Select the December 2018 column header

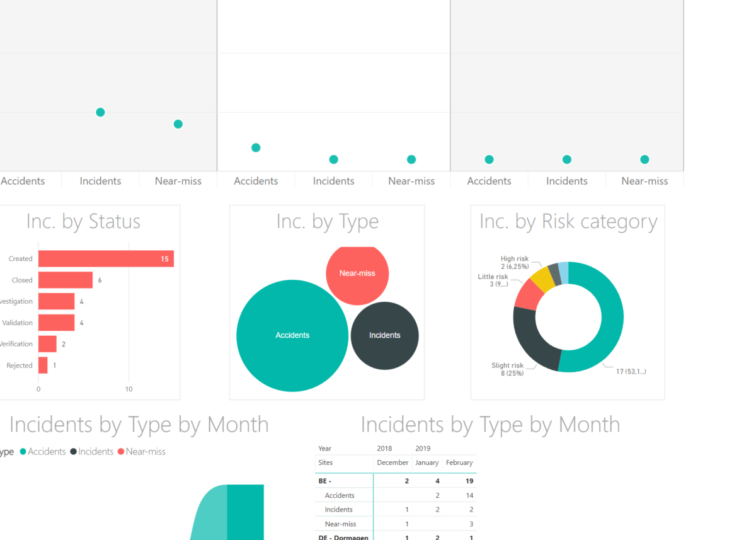pyautogui.click(x=392, y=462)
